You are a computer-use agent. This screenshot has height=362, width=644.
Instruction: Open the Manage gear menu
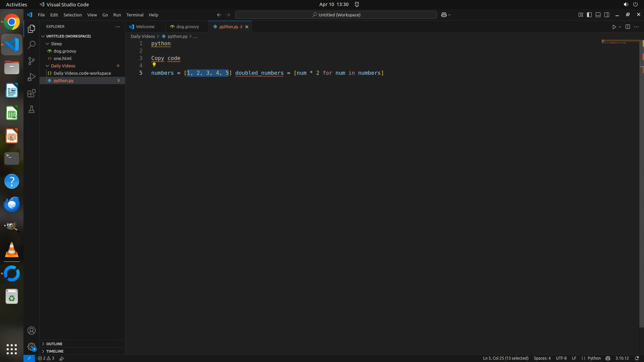click(31, 346)
